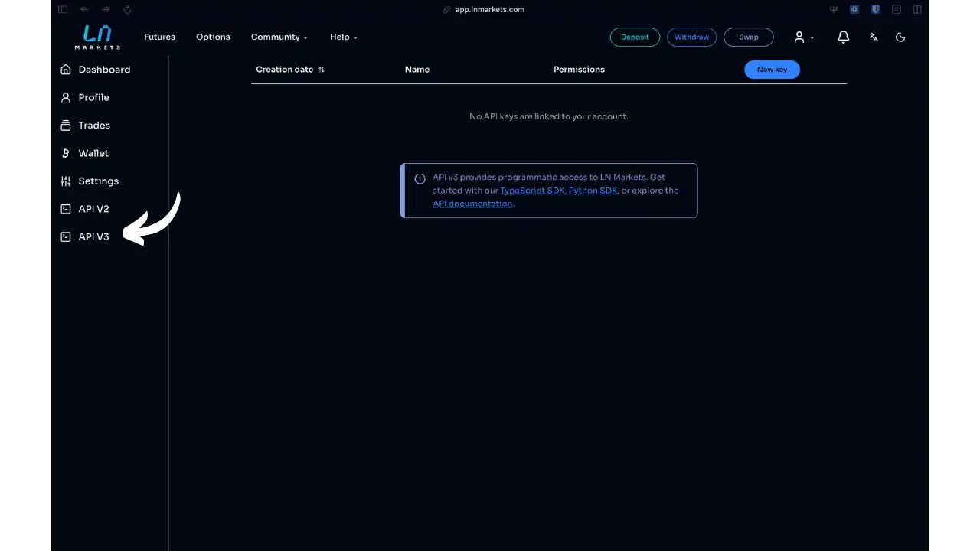Open the Profile section
Viewport: 980px width, 551px height.
pos(93,97)
